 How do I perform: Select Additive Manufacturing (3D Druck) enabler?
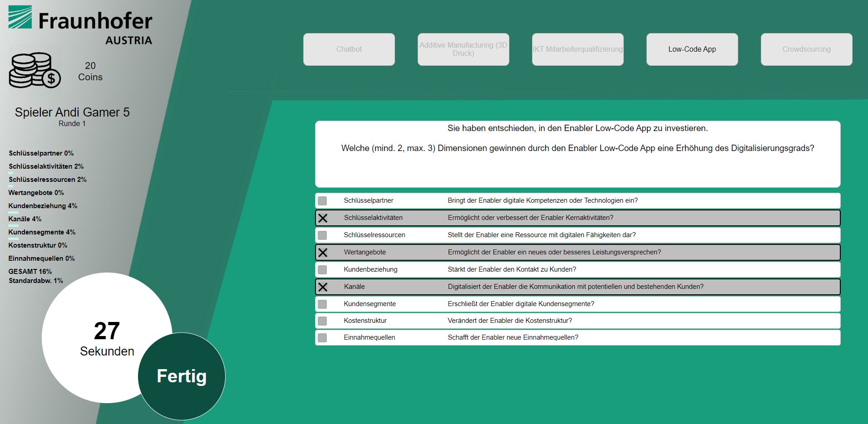tap(464, 49)
